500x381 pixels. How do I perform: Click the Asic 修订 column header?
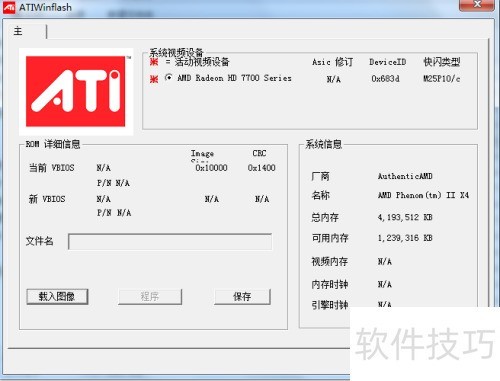332,62
